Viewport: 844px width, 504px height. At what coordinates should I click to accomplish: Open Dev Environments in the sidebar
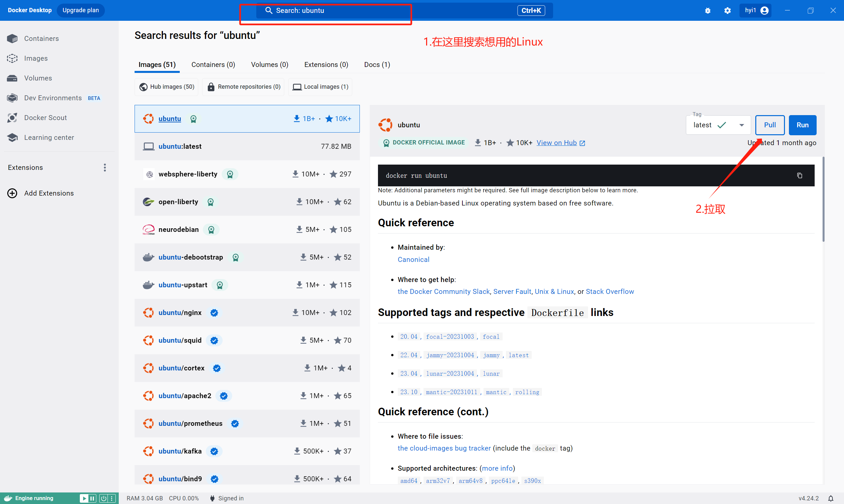click(x=53, y=98)
